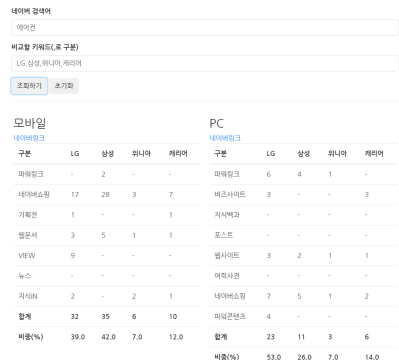Select the 캐리어 column header in the PC table
Viewport: 399px width, 360px height.
point(374,154)
